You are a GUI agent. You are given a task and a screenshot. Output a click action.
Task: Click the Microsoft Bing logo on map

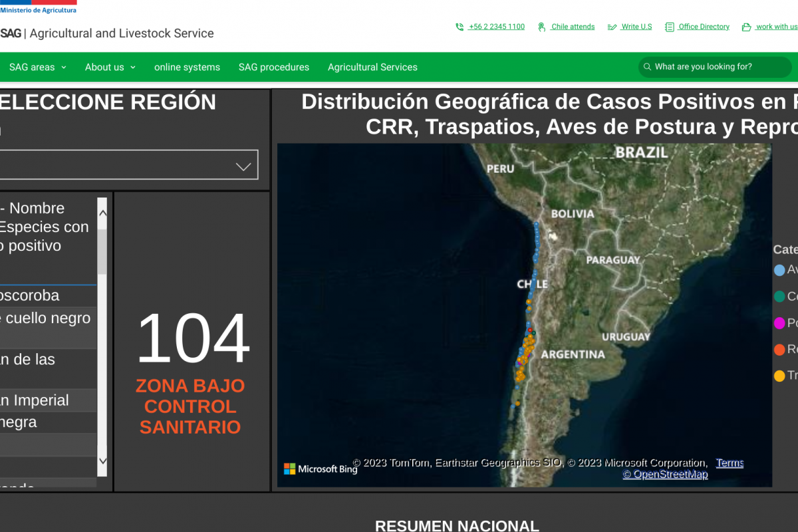pyautogui.click(x=321, y=469)
